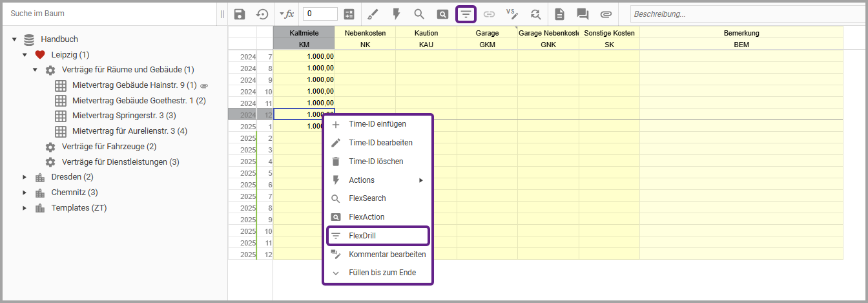Image resolution: width=868 pixels, height=303 pixels.
Task: Click into the Beschreibung input field
Action: pos(743,14)
